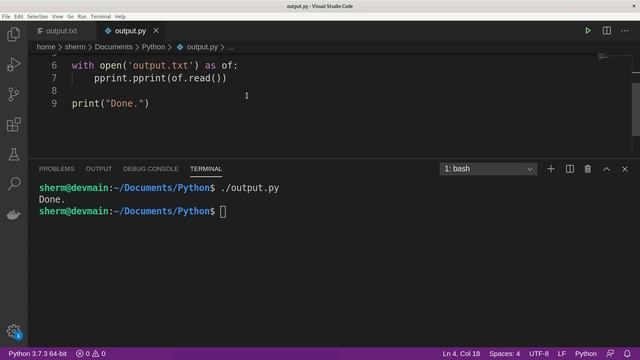
Task: Switch to the DEBUG CONSOLE tab
Action: [x=151, y=169]
